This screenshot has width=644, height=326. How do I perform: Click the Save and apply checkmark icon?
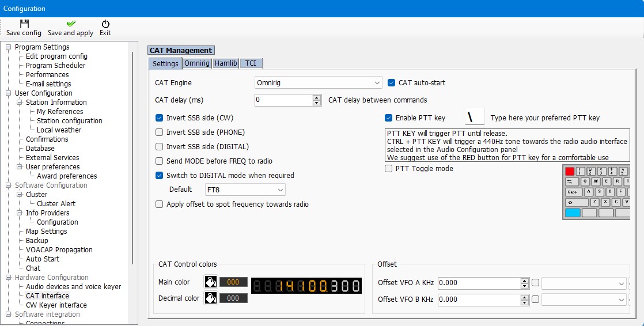(71, 24)
